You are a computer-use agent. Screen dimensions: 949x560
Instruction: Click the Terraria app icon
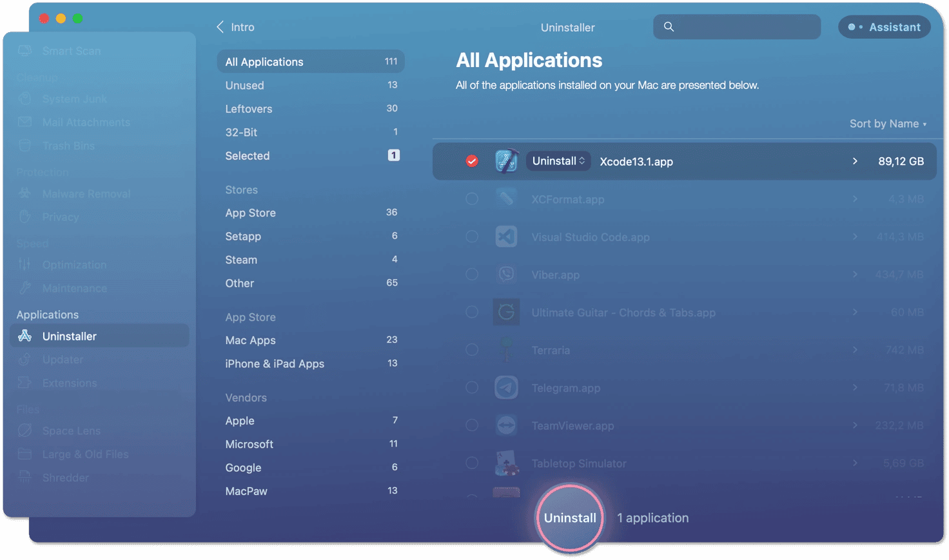(507, 350)
